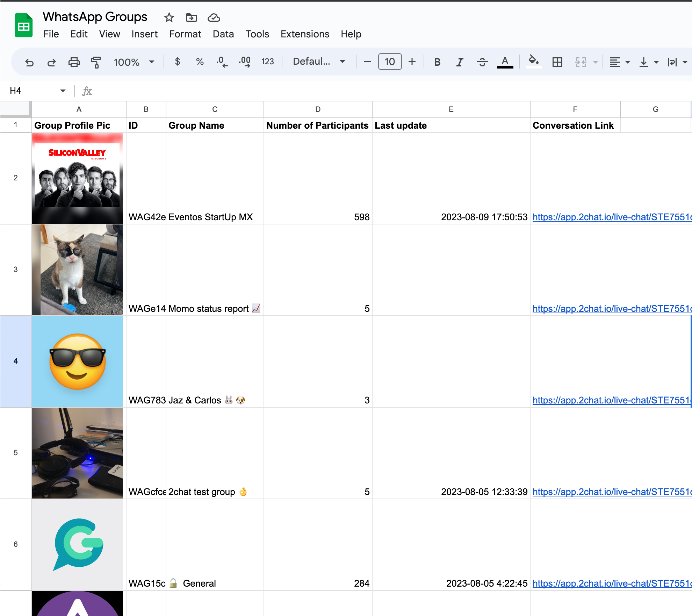Format as percent
The height and width of the screenshot is (616, 692).
[x=200, y=62]
